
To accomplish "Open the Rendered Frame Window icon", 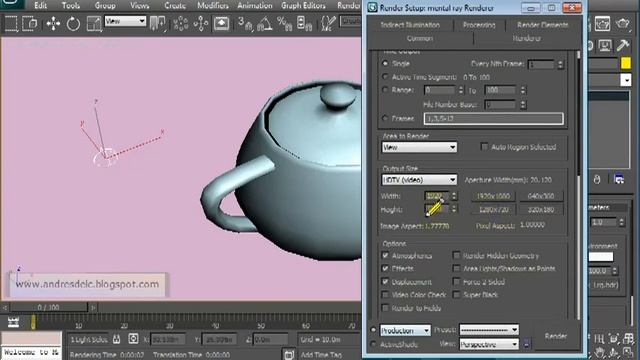I will pyautogui.click(x=602, y=24).
